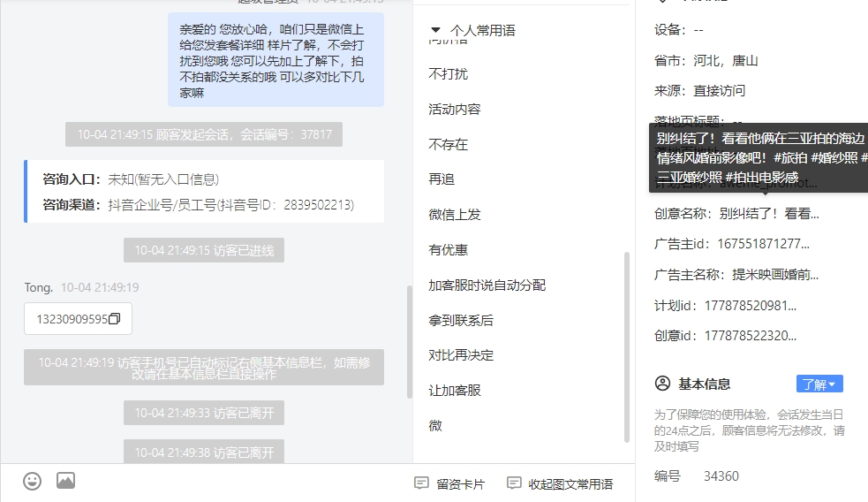This screenshot has height=502, width=868.
Task: Click 创意名称: 别纠结了 field
Action: (736, 213)
